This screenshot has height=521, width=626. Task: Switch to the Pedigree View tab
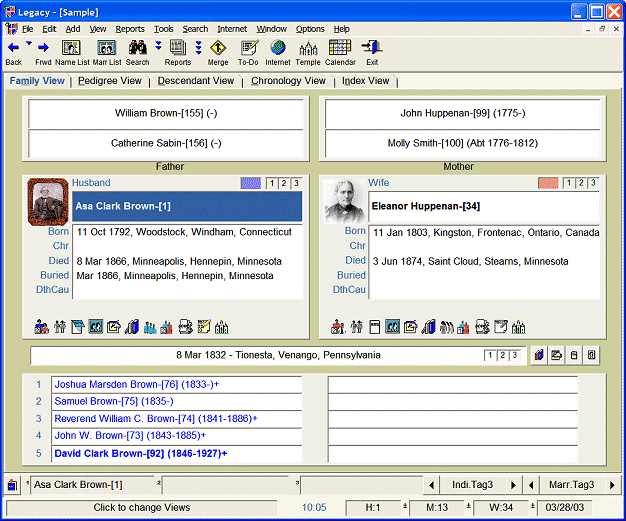[110, 81]
